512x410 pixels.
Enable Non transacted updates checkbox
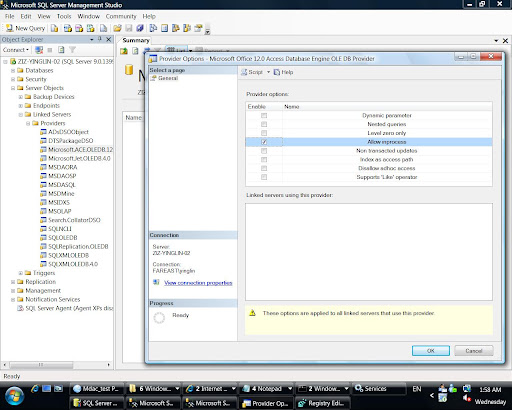pos(264,151)
